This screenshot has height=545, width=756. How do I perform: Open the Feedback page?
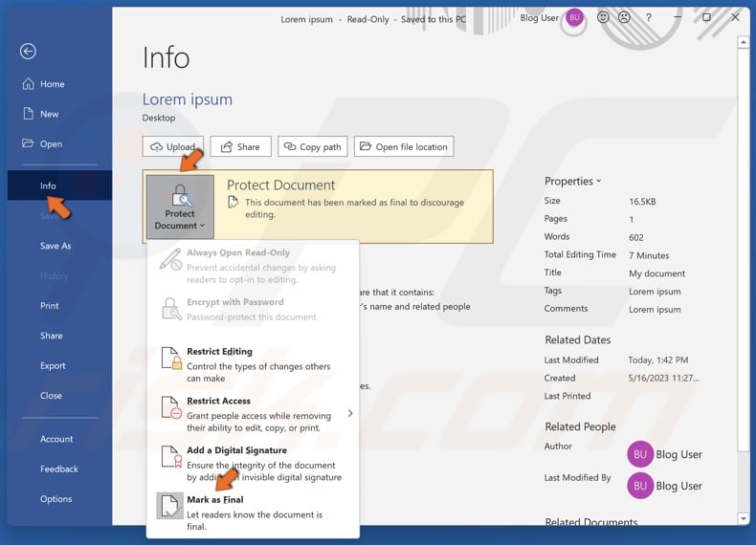click(58, 469)
